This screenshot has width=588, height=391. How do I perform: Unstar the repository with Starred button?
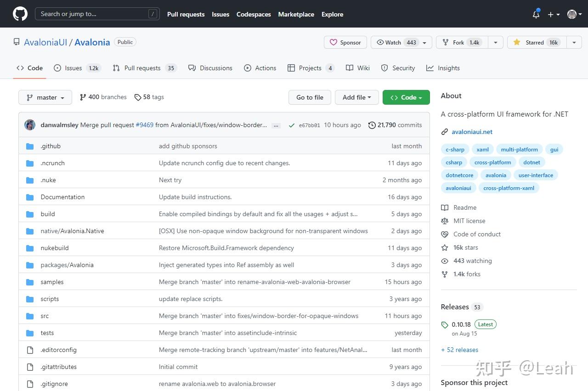(x=537, y=42)
